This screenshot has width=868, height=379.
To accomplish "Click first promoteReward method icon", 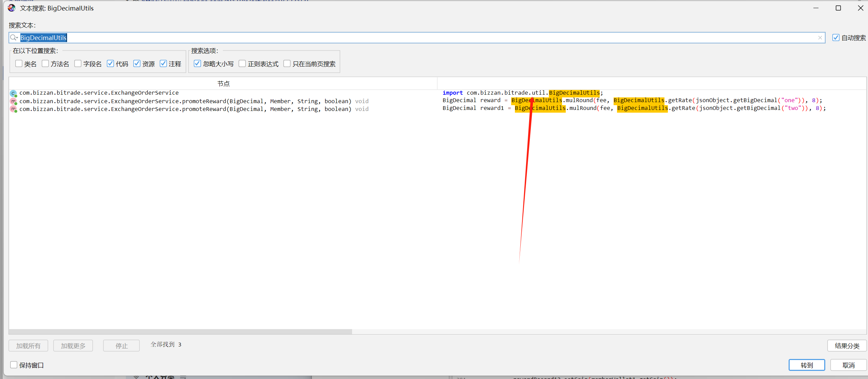I will pos(13,101).
